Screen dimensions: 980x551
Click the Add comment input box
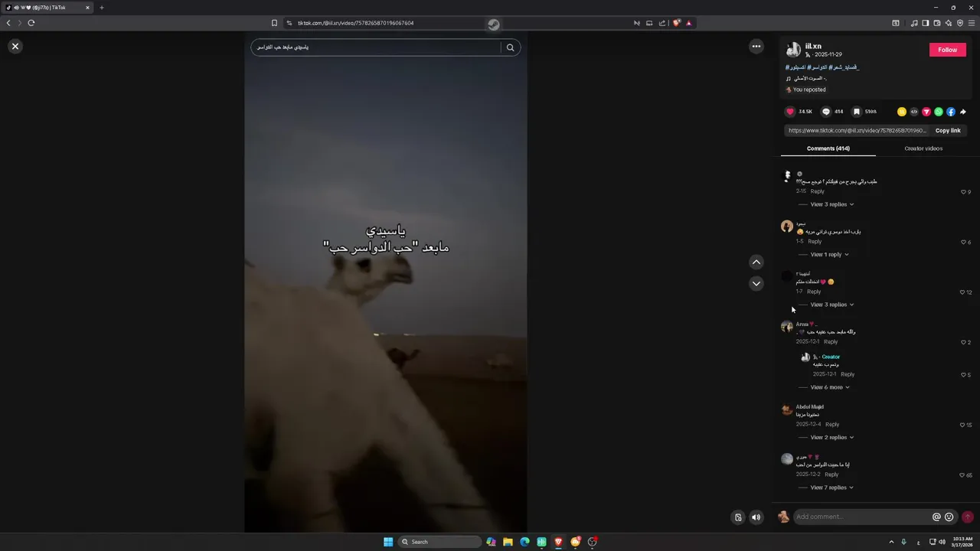[861, 517]
